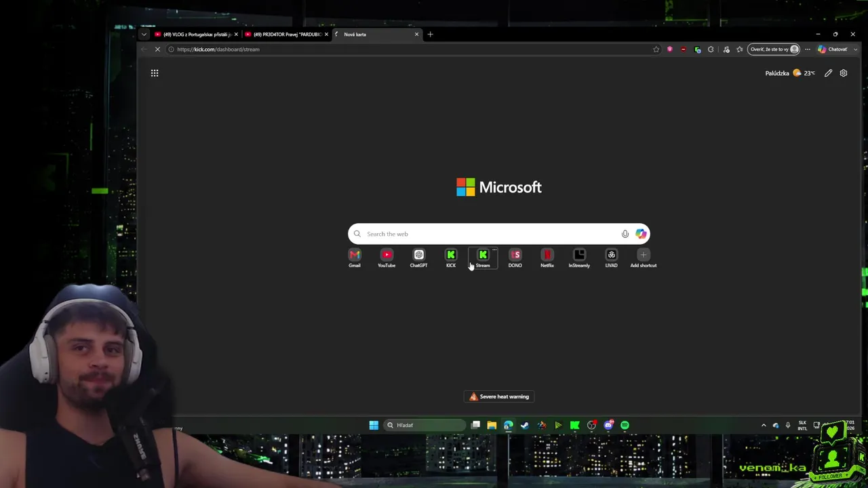This screenshot has height=488, width=868.
Task: Open the browser Extensions menu
Action: 711,49
